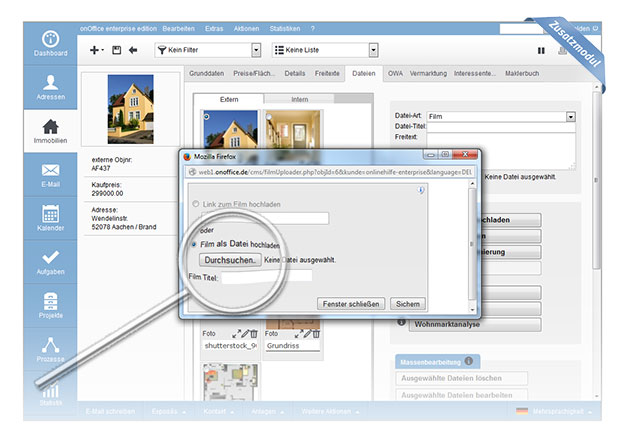Open Aufgaben in the sidebar
The width and height of the screenshot is (625, 443).
[50, 262]
